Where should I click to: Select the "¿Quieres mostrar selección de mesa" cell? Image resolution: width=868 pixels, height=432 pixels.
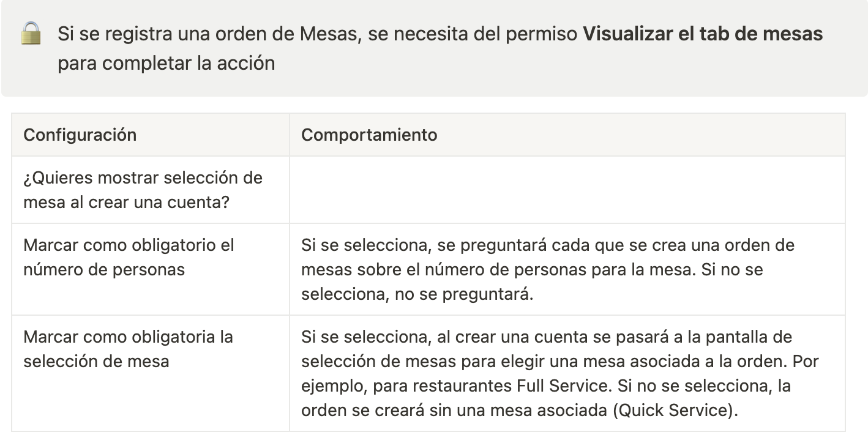point(143,190)
